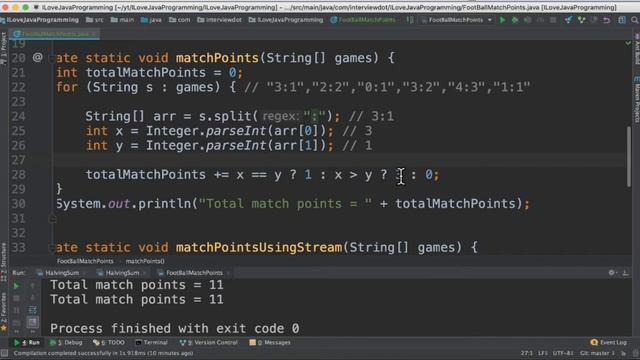Image resolution: width=640 pixels, height=360 pixels.
Task: Rerun program with the Run panel's green play icon
Action: point(16,286)
